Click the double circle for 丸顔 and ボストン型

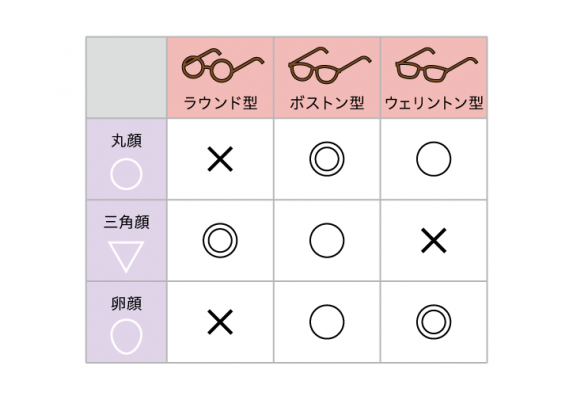[x=327, y=159]
